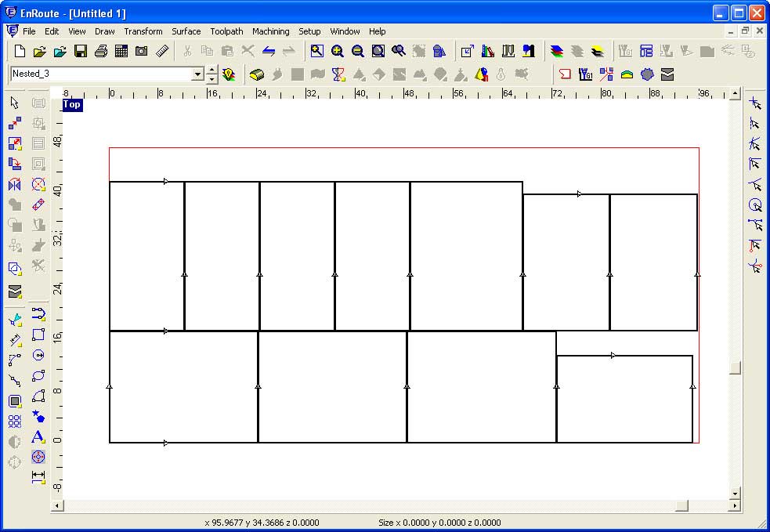Screen dimensions: 770x532
Task: Click the binoculars zoom icon
Action: coord(398,51)
